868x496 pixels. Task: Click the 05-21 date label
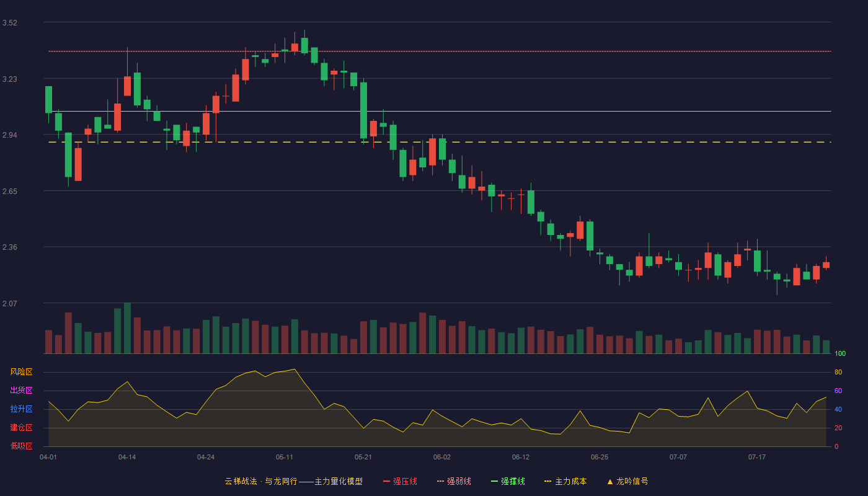pyautogui.click(x=363, y=457)
